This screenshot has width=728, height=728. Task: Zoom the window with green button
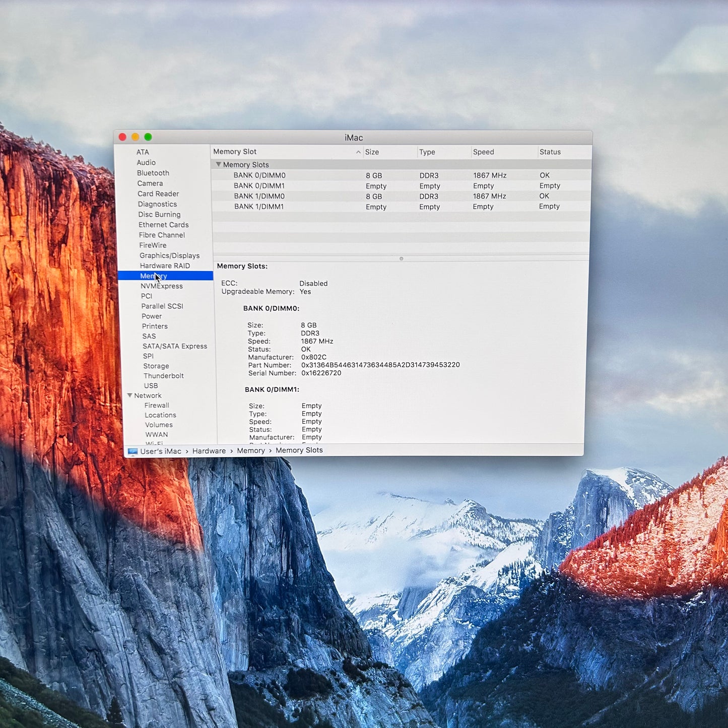pos(148,137)
